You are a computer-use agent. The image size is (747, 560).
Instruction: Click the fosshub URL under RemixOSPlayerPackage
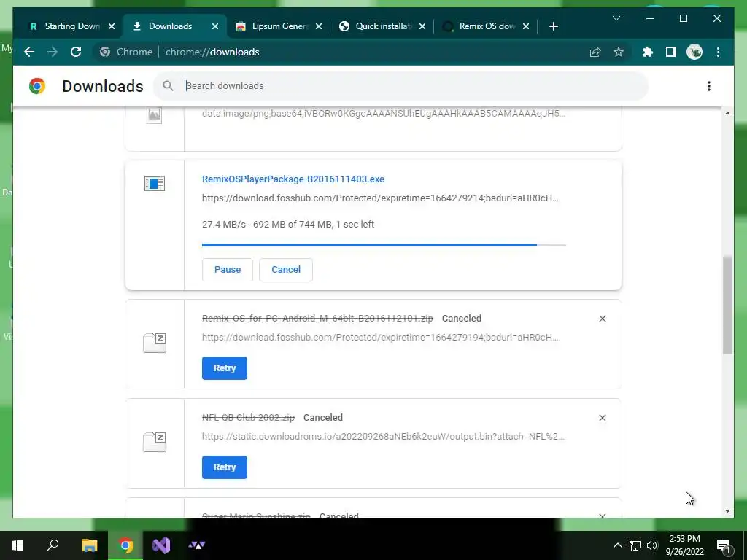(x=380, y=198)
